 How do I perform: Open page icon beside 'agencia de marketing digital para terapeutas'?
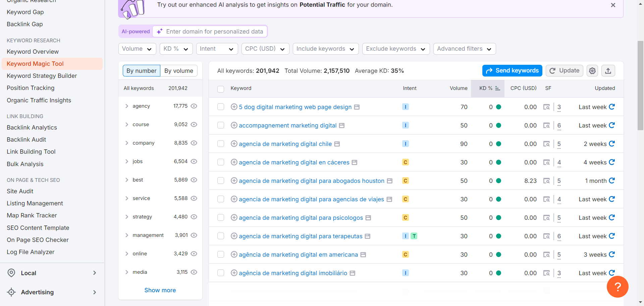[368, 236]
